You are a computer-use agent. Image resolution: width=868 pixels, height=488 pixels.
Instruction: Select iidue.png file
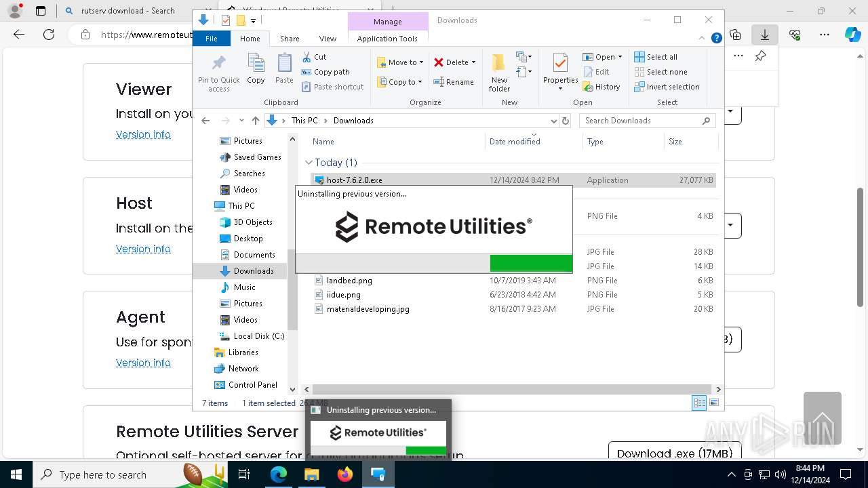(513, 295)
